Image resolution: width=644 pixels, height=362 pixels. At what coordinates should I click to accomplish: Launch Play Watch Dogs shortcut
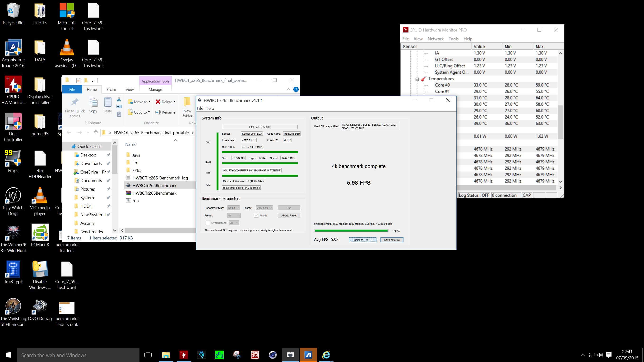click(x=13, y=201)
